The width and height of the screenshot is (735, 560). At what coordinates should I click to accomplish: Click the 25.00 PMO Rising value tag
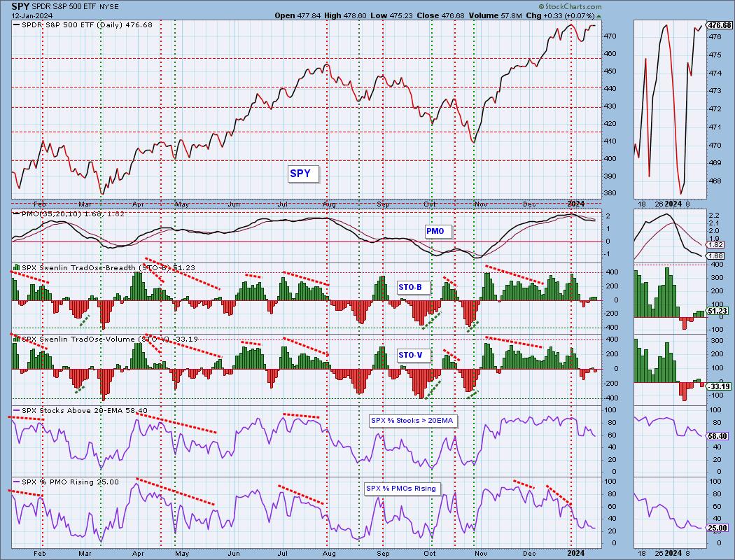(717, 528)
